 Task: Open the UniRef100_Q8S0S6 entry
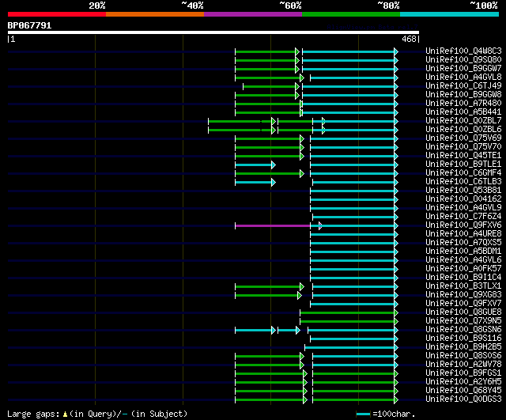coord(463,356)
